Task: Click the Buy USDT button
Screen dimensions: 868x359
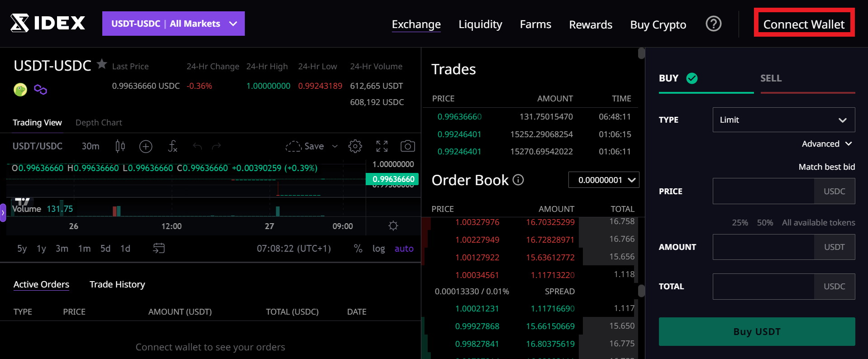Action: [757, 332]
